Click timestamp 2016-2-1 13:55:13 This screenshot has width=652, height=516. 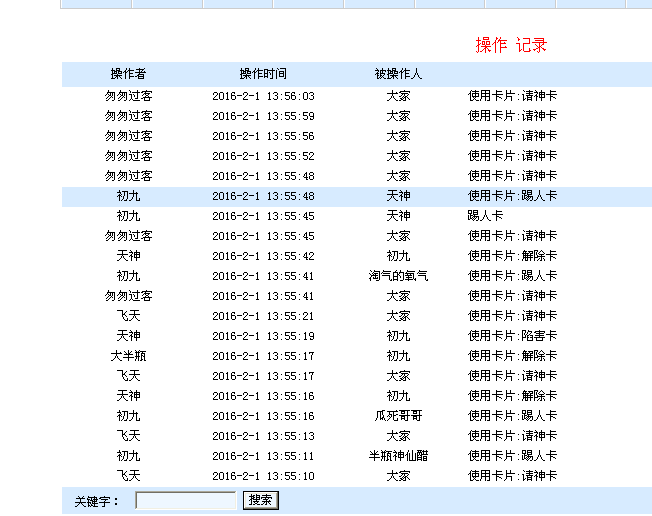coord(263,436)
